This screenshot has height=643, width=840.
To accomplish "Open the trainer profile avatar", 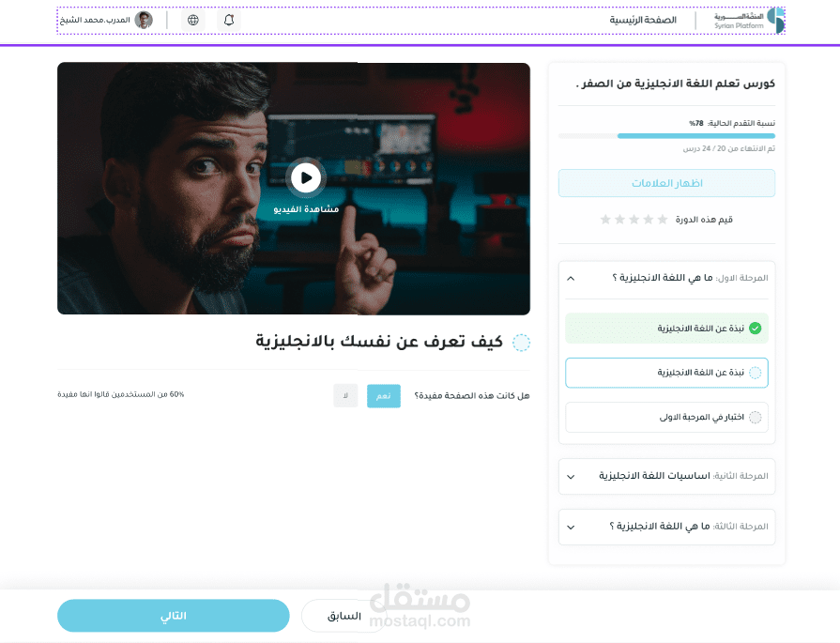I will [144, 21].
